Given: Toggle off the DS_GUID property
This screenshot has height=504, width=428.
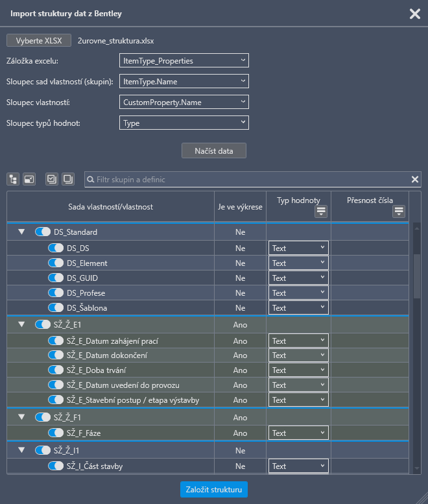Looking at the screenshot, I should coord(56,278).
